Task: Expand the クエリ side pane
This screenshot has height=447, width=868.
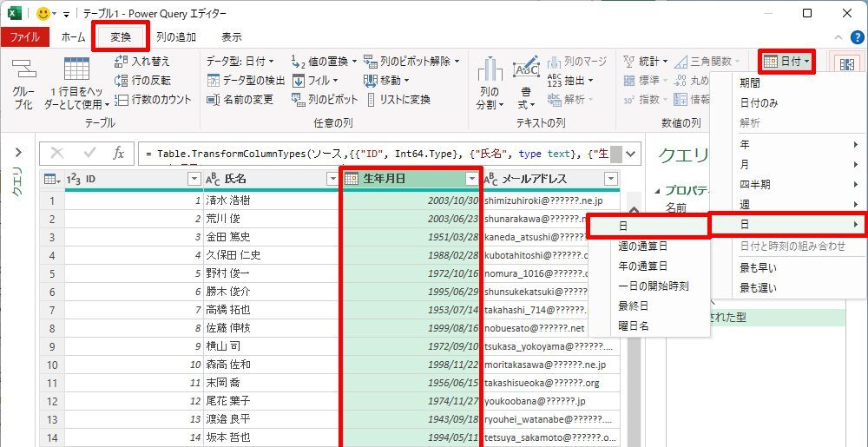Action: click(16, 153)
